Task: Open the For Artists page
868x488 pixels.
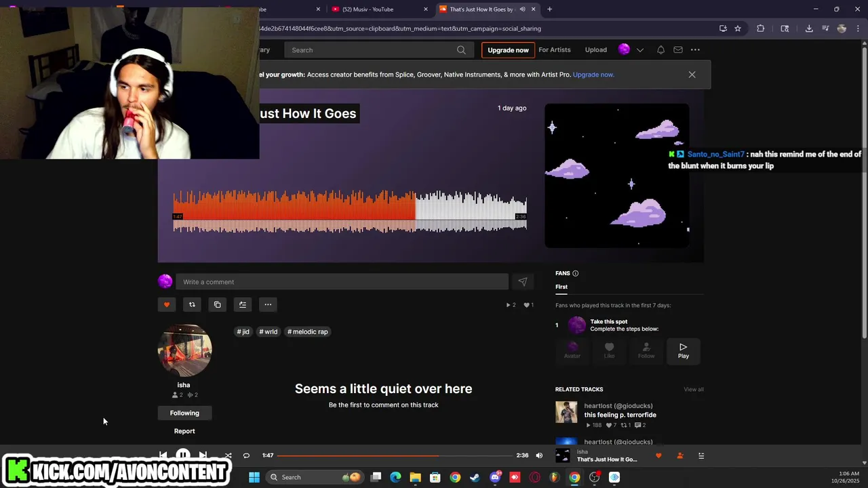Action: (555, 49)
